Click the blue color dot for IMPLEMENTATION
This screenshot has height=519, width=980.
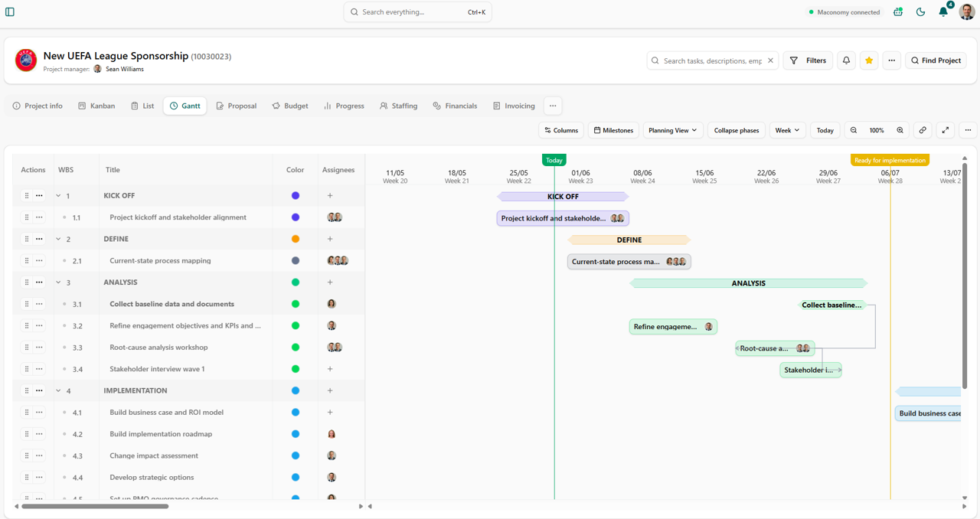(x=296, y=390)
